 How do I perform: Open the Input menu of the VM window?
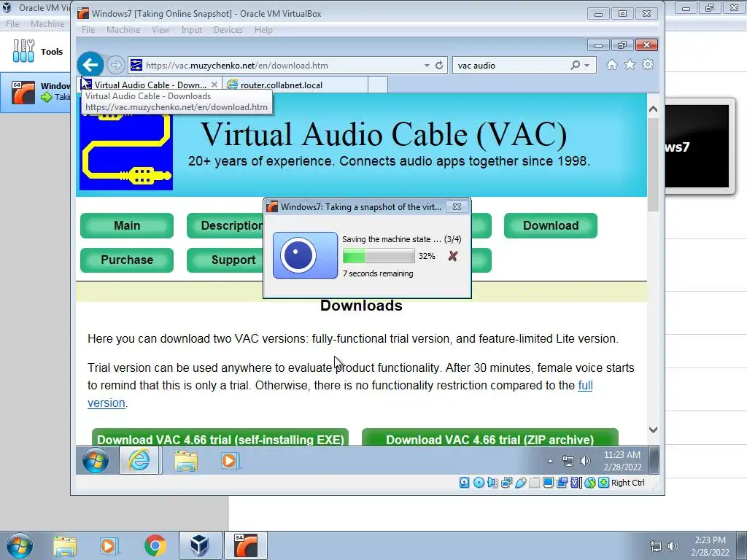(192, 29)
